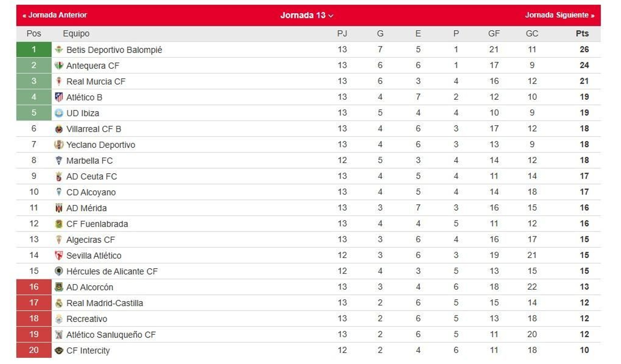Click the red position 20 badge
The width and height of the screenshot is (621, 364).
point(34,350)
